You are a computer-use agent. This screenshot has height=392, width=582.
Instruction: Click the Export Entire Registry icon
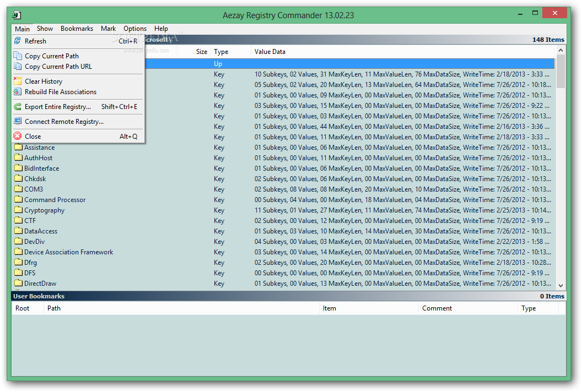tap(18, 106)
